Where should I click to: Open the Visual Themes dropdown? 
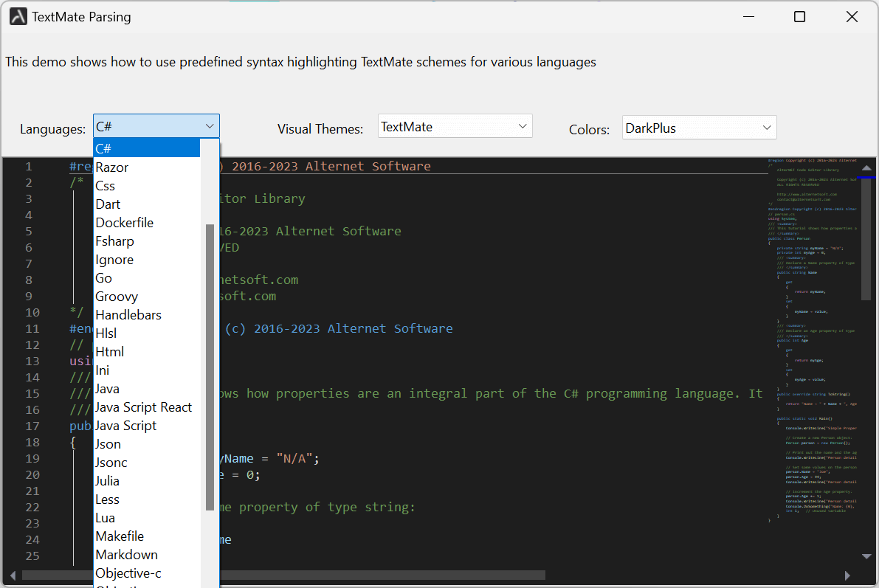coord(455,127)
